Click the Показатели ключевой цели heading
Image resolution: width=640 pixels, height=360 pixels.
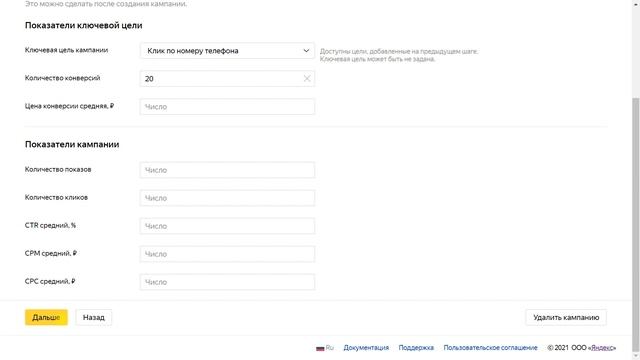click(x=84, y=25)
